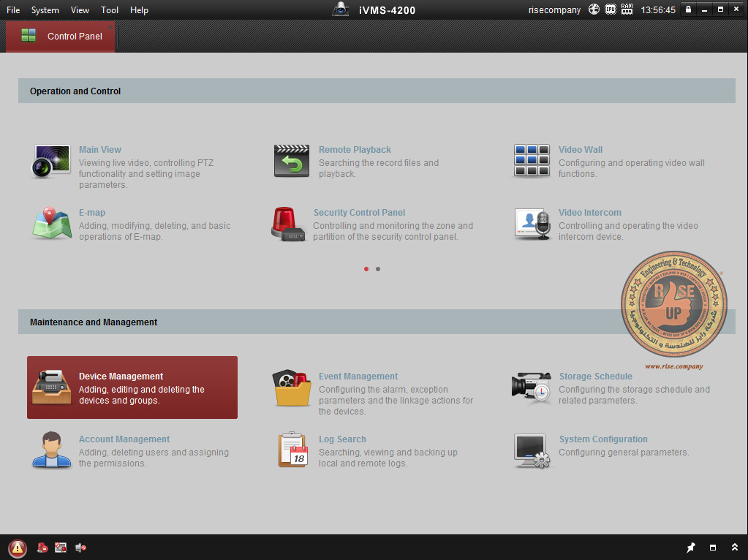Image resolution: width=748 pixels, height=560 pixels.
Task: Open the Storage Schedule camcorder icon
Action: click(532, 387)
